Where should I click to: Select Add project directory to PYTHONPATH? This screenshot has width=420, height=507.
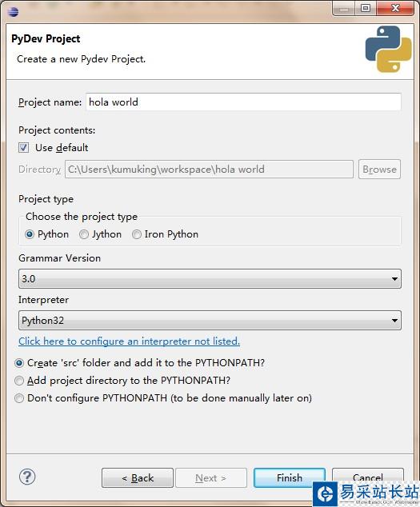(19, 381)
